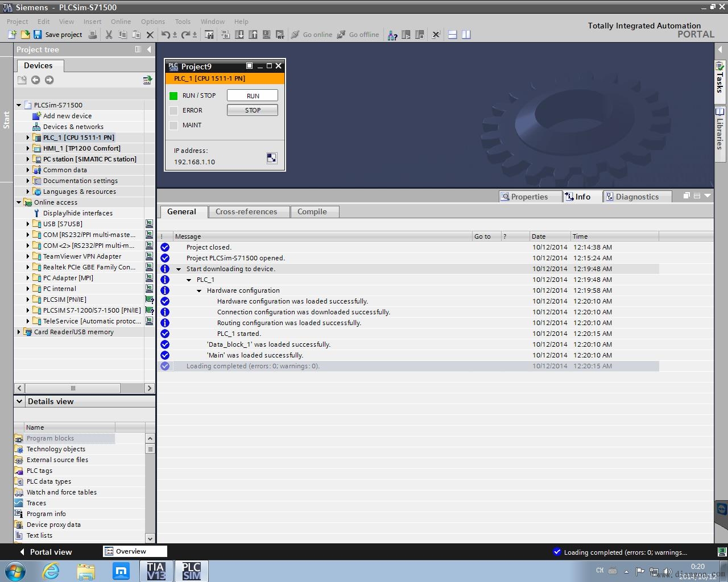Click the Split editor space horizontally icon
This screenshot has width=728, height=582.
coord(453,35)
